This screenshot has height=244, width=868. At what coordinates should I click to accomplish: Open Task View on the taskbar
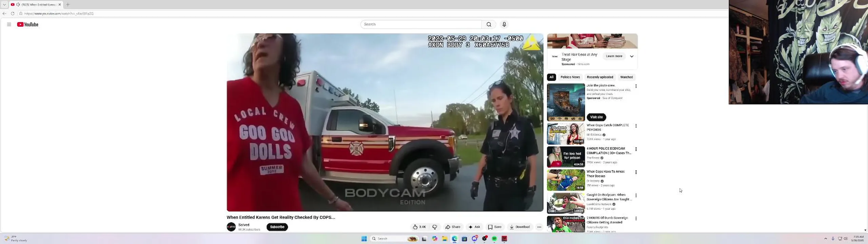(x=424, y=239)
